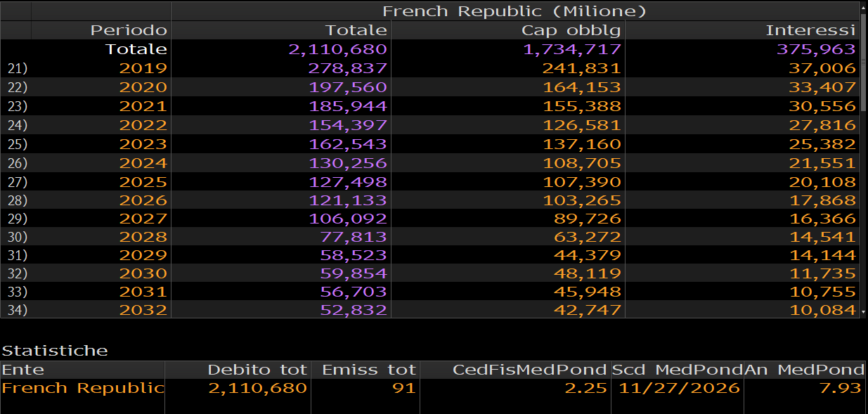Click the scrollbar down arrow
868x414 pixels.
(864, 311)
